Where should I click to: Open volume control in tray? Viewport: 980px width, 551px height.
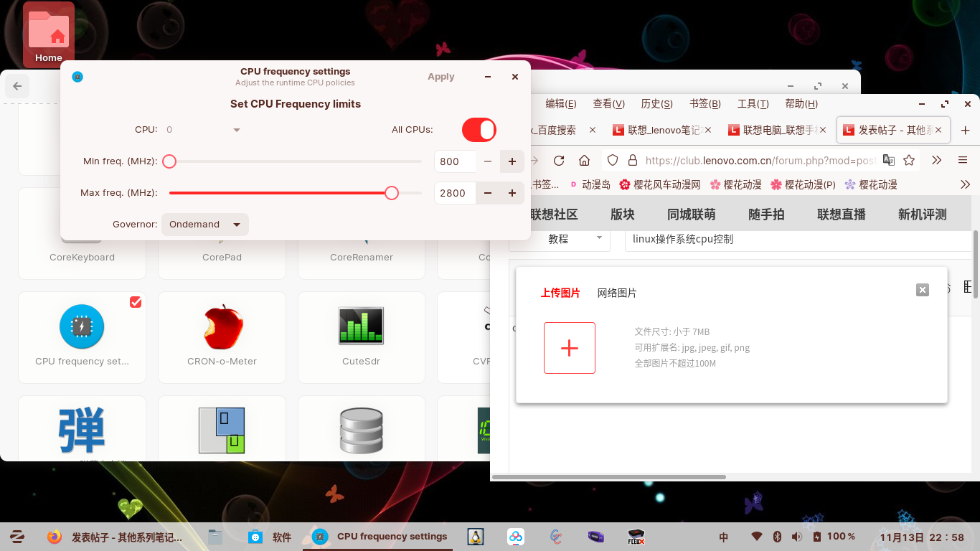point(796,537)
